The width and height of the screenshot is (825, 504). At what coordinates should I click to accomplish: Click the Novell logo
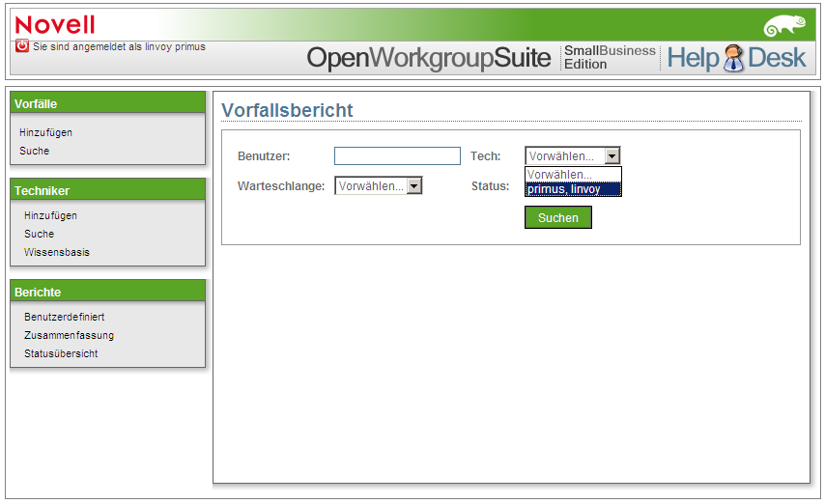(x=55, y=25)
